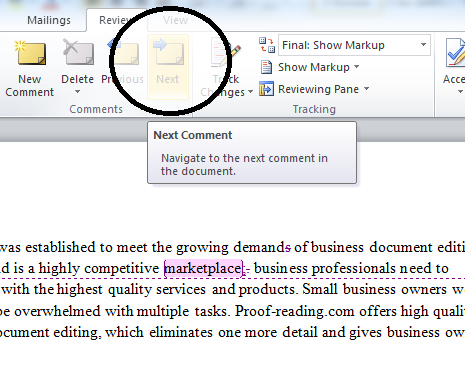Click the Show Markup document icon
The image size is (465, 370).
coord(266,67)
